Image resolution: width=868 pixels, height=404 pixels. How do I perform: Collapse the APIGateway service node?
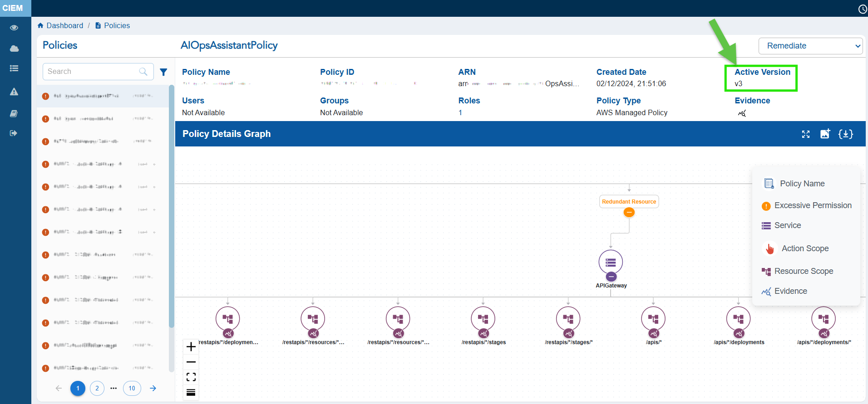click(611, 277)
